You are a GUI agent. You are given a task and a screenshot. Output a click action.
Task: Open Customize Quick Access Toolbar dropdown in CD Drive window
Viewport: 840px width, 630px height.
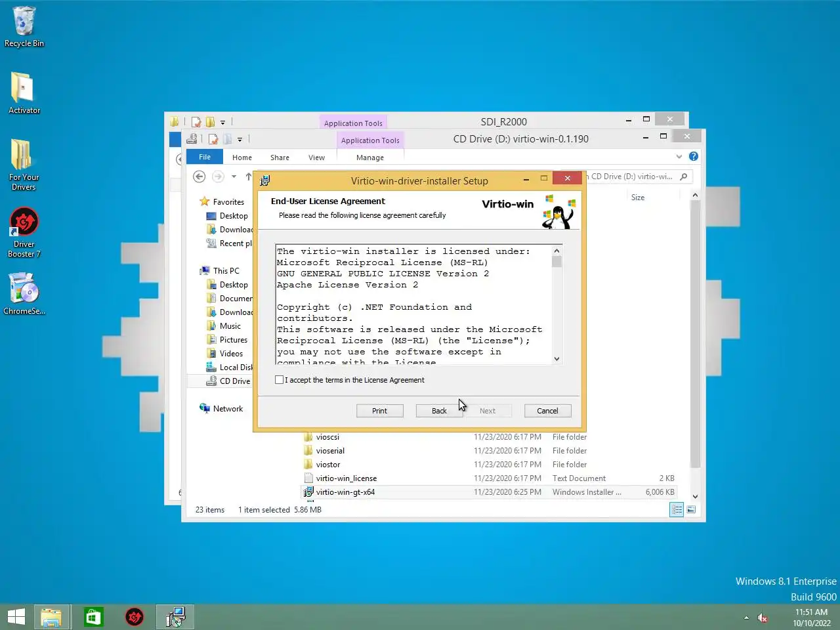point(240,139)
